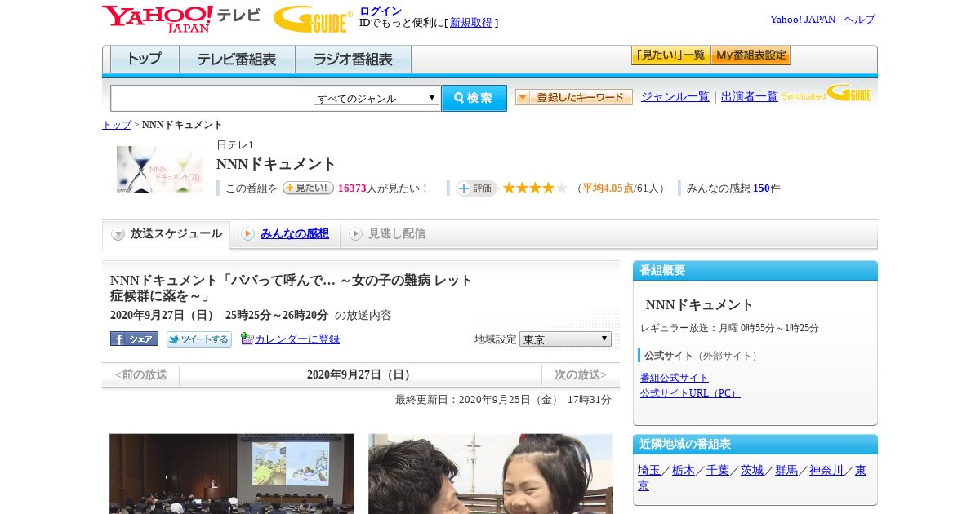
Task: Open the 150 reviews count link
Action: pos(761,188)
